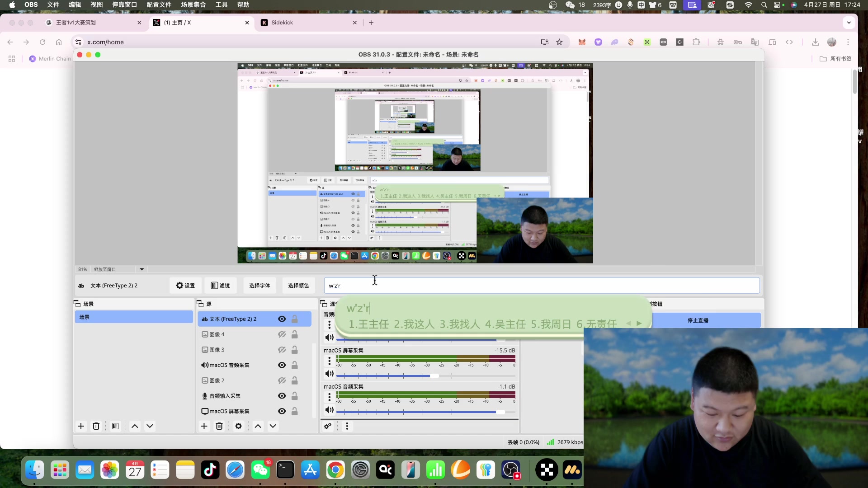Show 图像 4 source eye toggle
Image resolution: width=868 pixels, height=488 pixels.
pos(282,334)
